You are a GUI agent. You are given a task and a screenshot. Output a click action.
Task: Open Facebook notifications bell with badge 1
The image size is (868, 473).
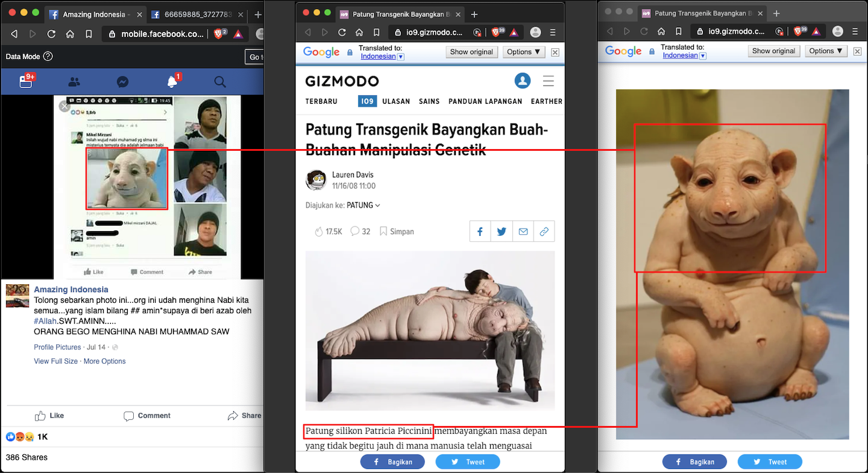(173, 81)
